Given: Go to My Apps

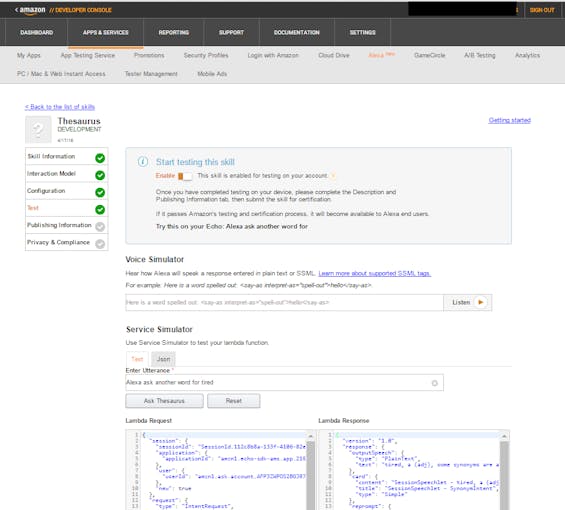Looking at the screenshot, I should pyautogui.click(x=29, y=55).
